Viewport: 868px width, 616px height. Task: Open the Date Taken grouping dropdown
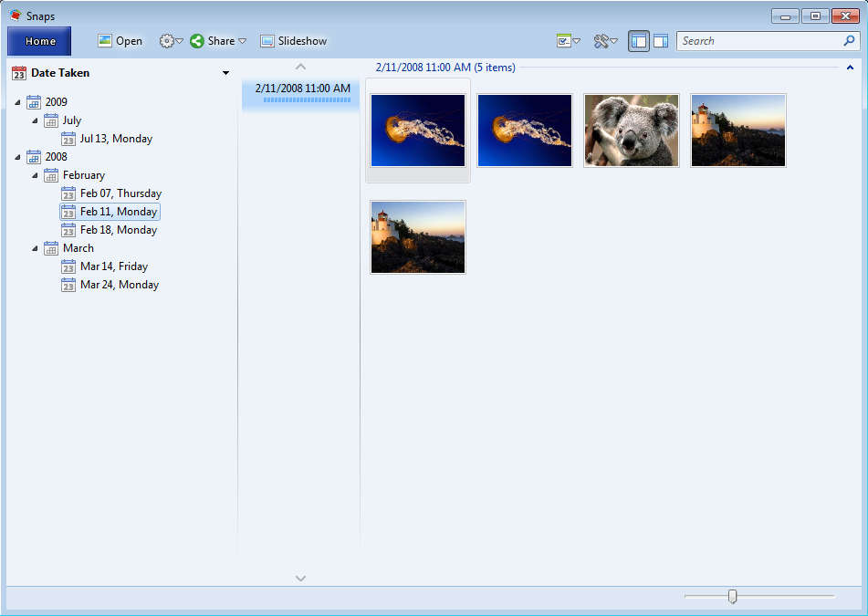(x=225, y=73)
